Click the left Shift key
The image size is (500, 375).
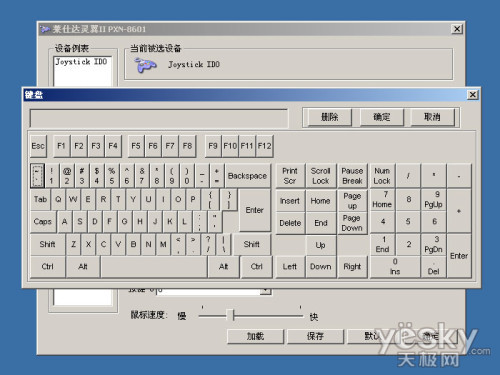coord(47,244)
